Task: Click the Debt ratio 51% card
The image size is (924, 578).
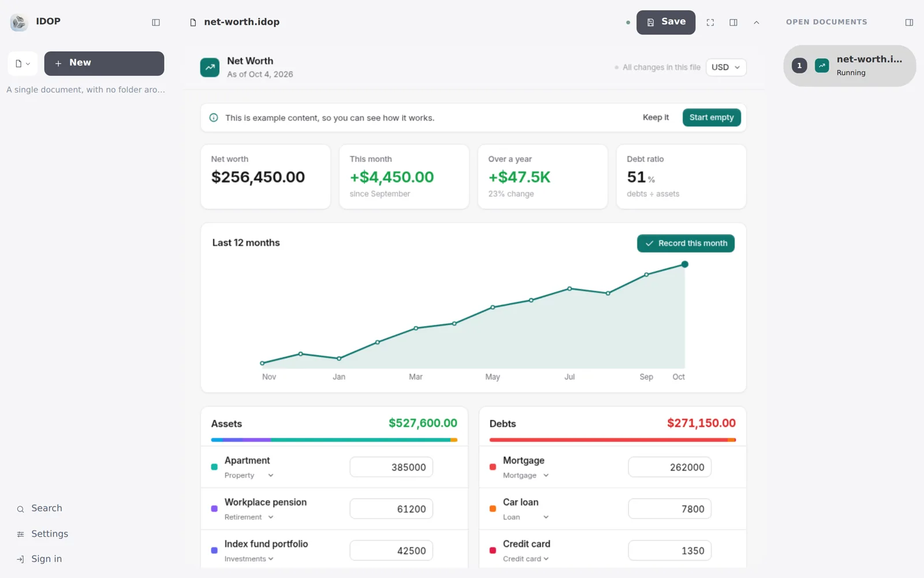Action: pos(681,177)
